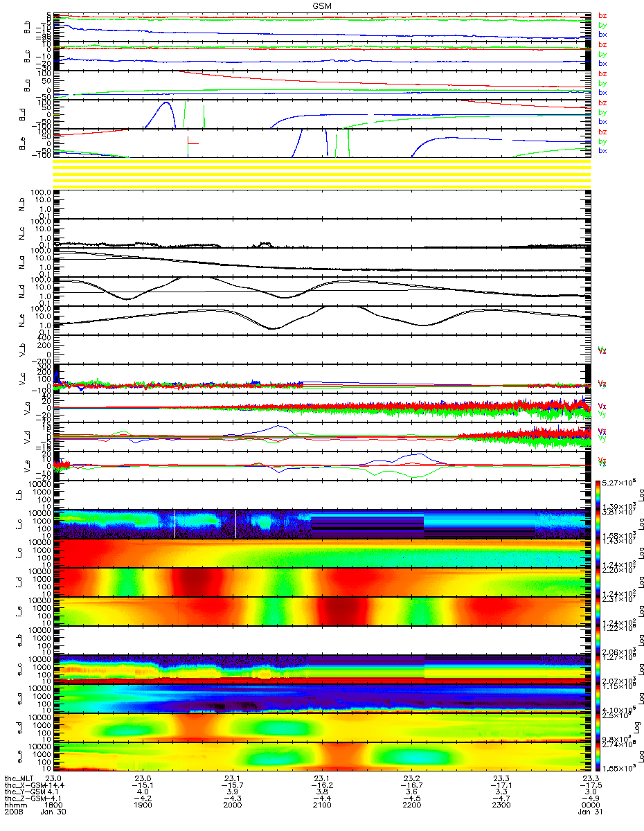
Task: Click the GSM plot title
Action: point(321,6)
